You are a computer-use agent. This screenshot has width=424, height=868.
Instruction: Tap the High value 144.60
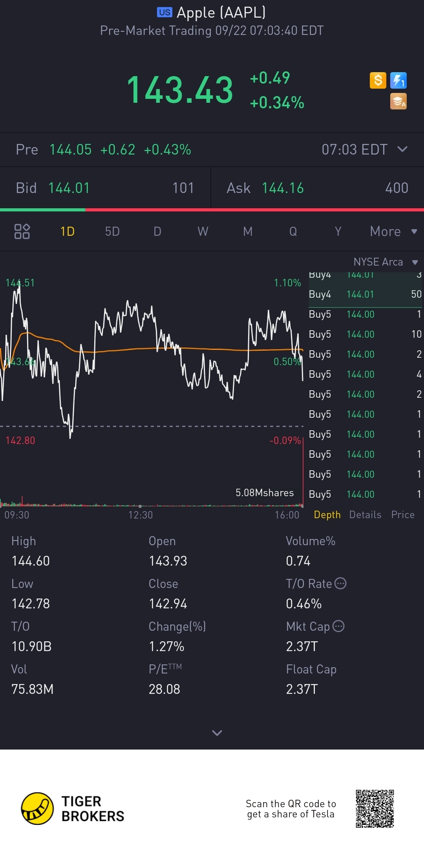31,561
